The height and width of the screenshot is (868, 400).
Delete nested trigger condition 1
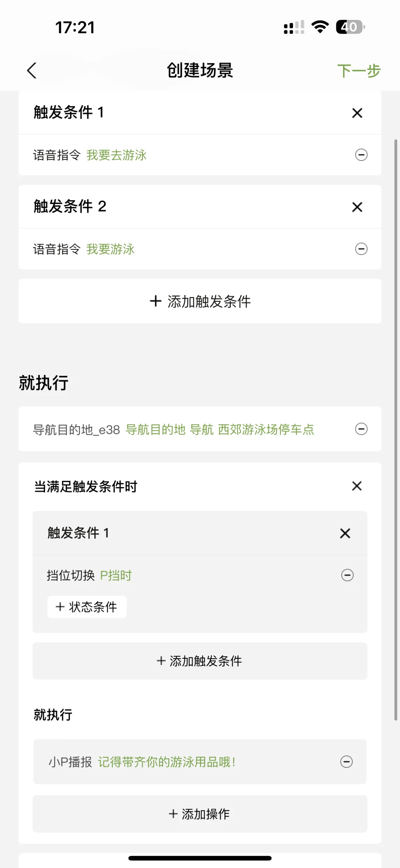point(345,533)
